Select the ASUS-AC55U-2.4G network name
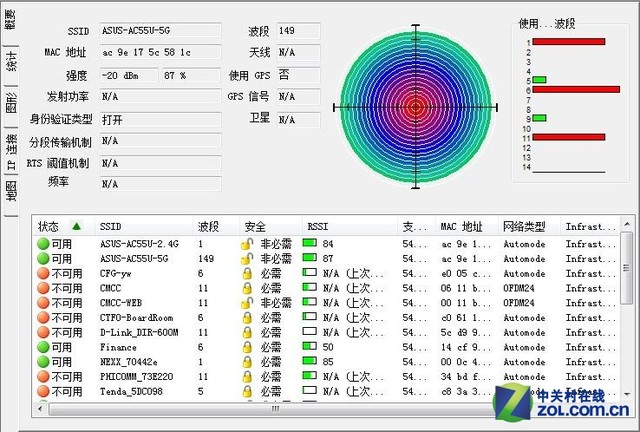The image size is (640, 432). click(139, 244)
